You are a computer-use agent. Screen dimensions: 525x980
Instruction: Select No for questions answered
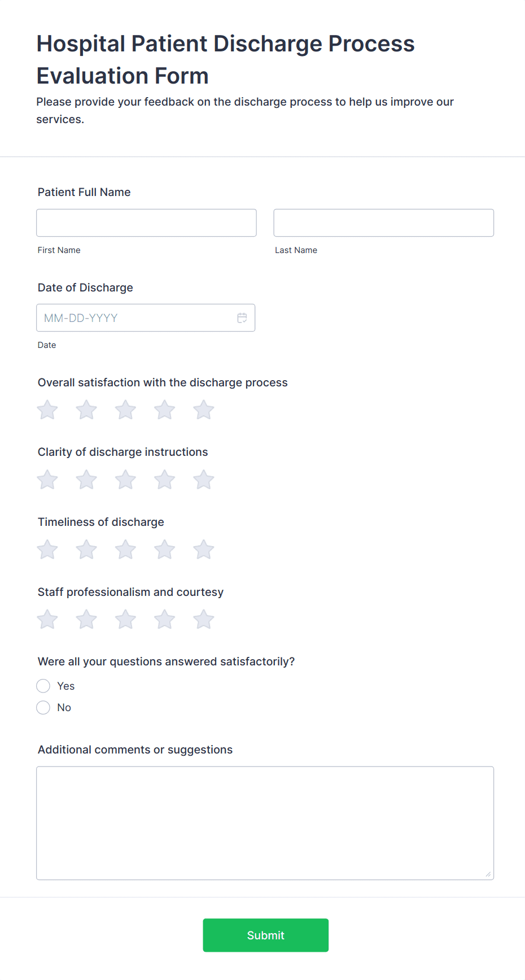pos(43,708)
